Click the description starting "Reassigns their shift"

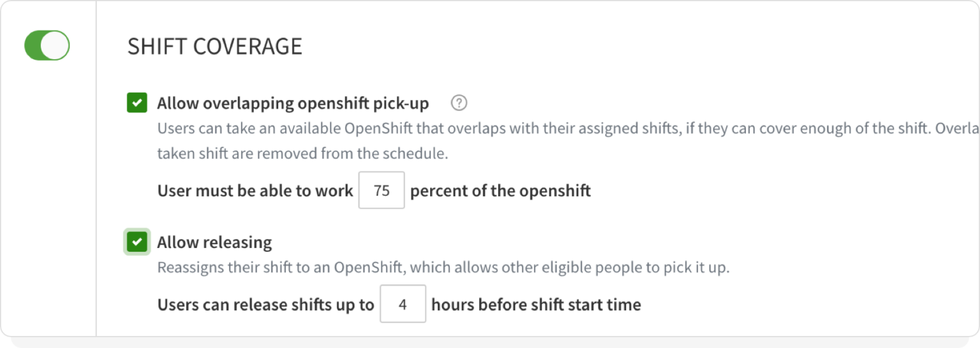(443, 267)
